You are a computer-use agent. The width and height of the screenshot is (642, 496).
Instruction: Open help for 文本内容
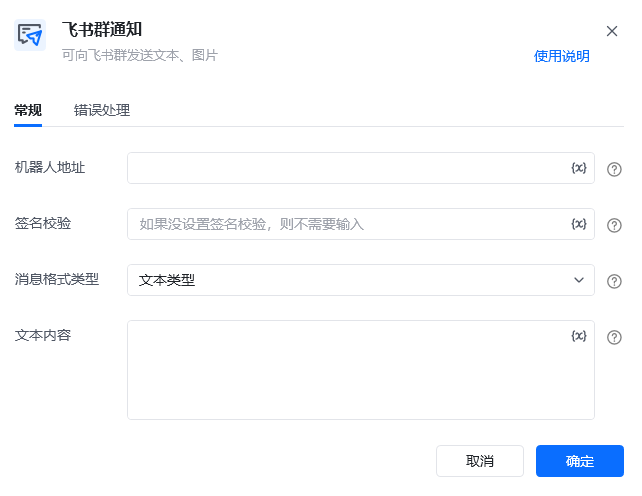tap(614, 337)
